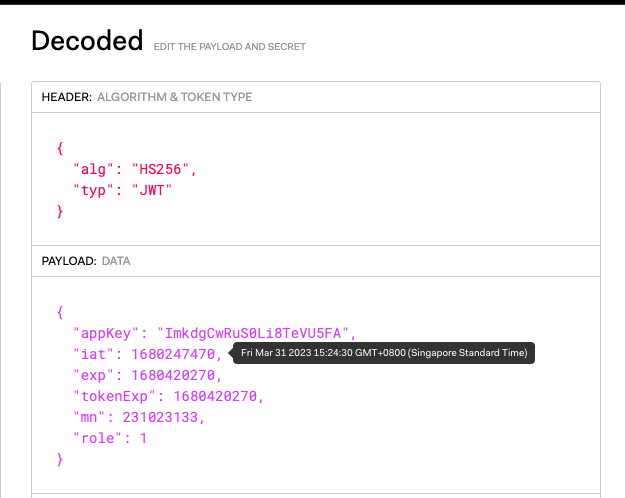Image resolution: width=625 pixels, height=498 pixels.
Task: Click the "role" key in the payload
Action: pyautogui.click(x=99, y=438)
